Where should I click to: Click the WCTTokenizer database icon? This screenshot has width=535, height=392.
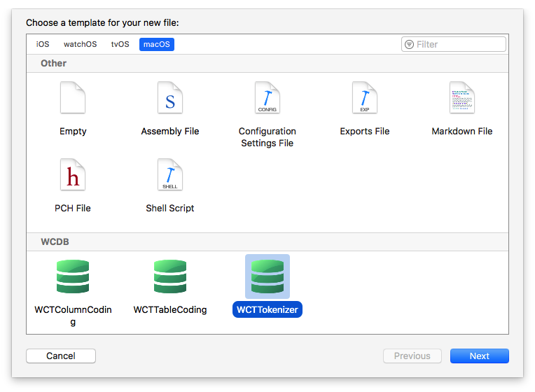(267, 276)
